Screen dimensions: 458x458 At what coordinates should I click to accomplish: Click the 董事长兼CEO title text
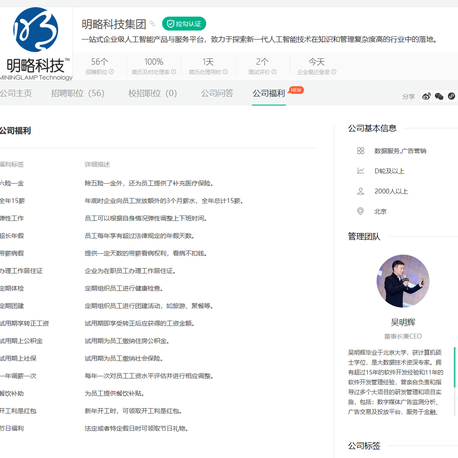point(403,336)
